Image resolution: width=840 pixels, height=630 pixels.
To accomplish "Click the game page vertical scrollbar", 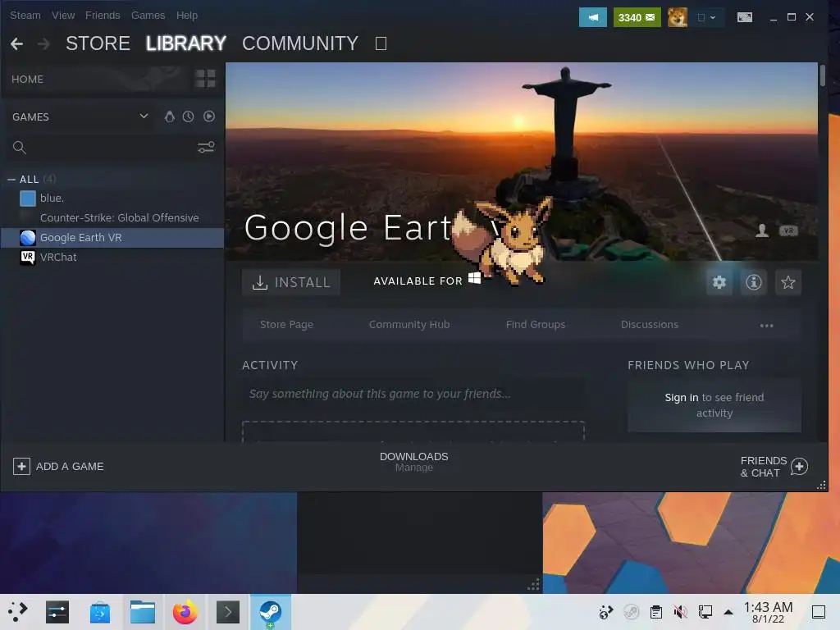I will tap(822, 75).
